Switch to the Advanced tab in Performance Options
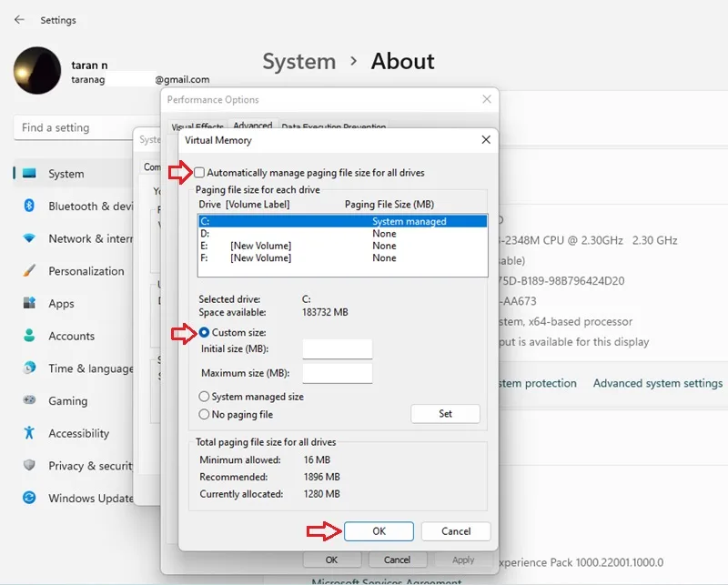The image size is (728, 585). point(253,125)
